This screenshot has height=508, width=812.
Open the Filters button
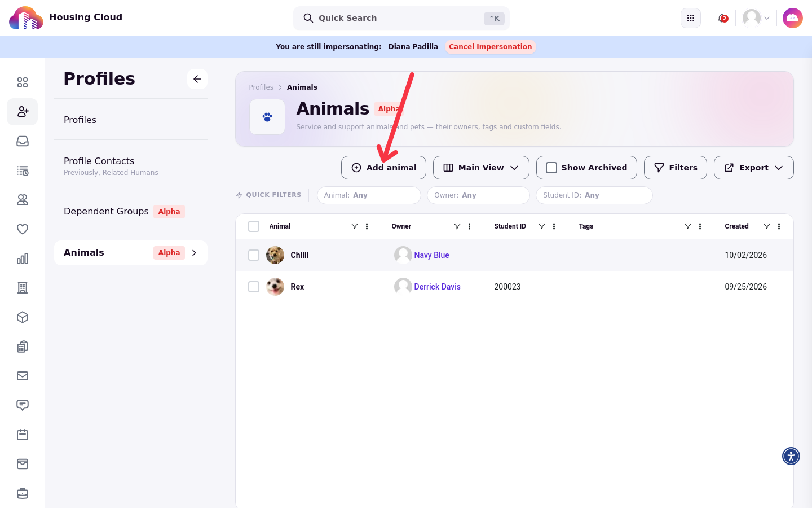tap(676, 168)
